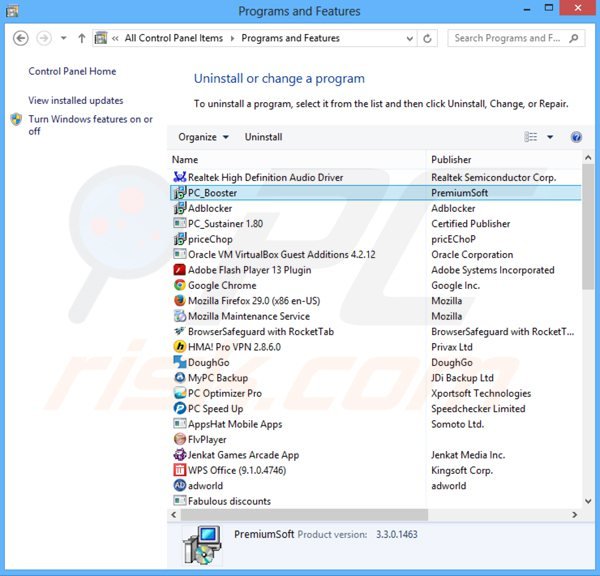The height and width of the screenshot is (576, 600).
Task: Click the Mozilla Maintenance Service icon
Action: click(179, 316)
